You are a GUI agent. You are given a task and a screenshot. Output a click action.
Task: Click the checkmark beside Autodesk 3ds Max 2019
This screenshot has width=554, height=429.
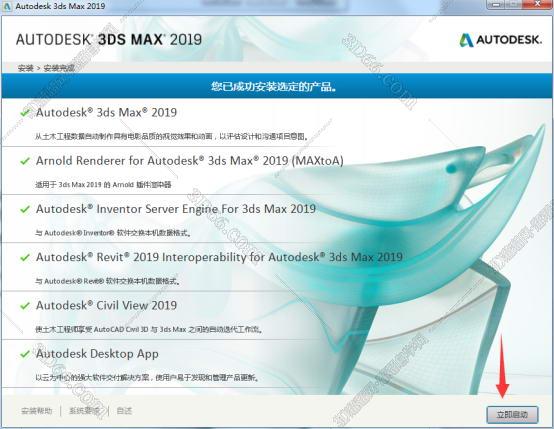tap(25, 113)
